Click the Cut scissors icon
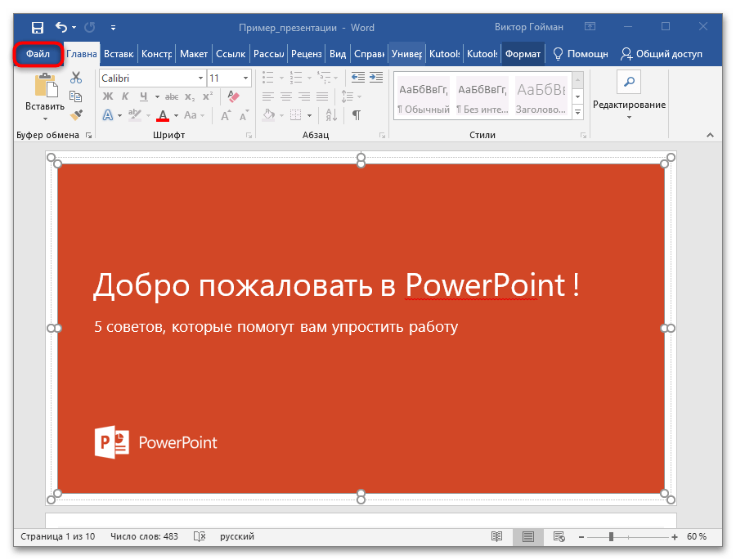736x560 pixels. coord(76,78)
